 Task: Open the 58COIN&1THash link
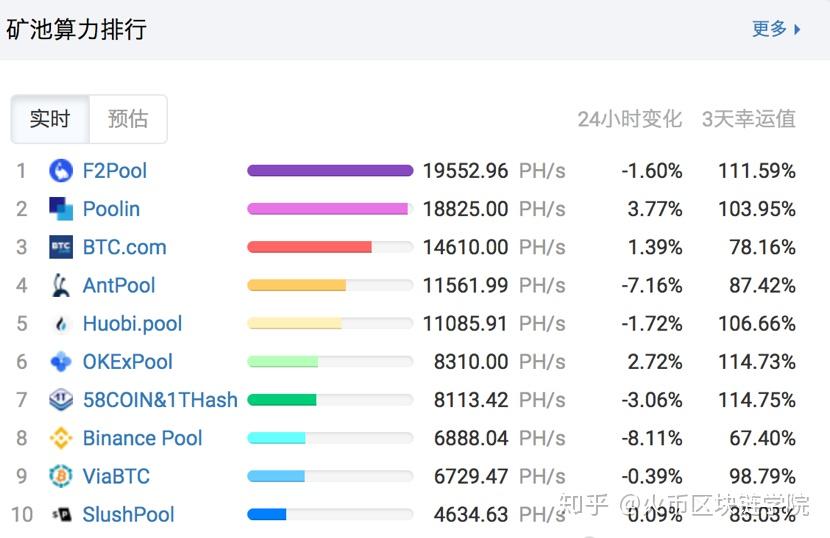160,400
